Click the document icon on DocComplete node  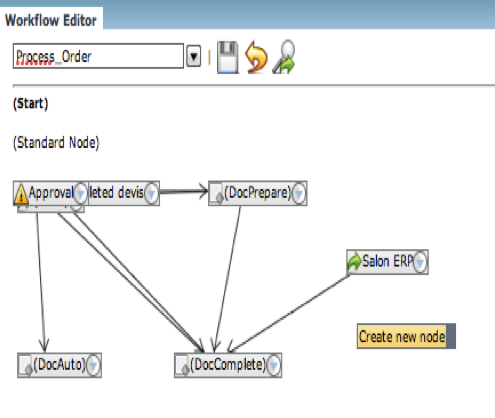pyautogui.click(x=183, y=366)
